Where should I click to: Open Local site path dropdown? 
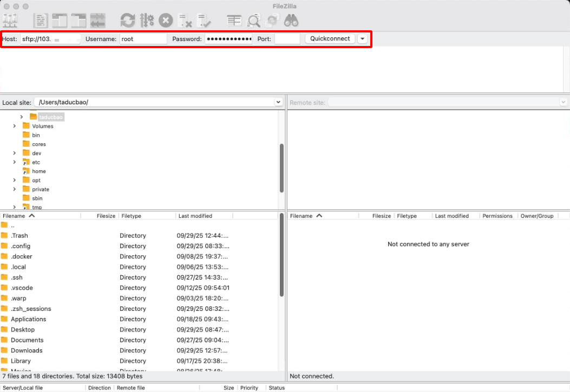point(278,102)
